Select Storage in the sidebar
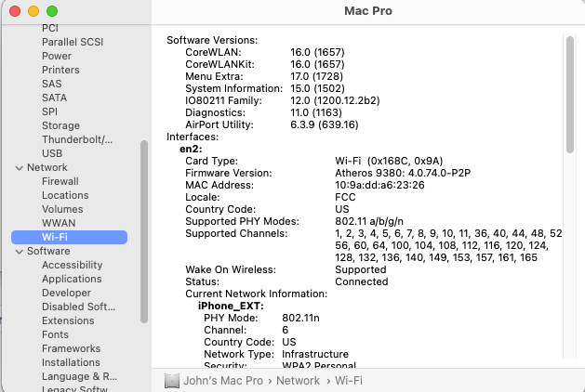585x392 pixels. (x=60, y=125)
